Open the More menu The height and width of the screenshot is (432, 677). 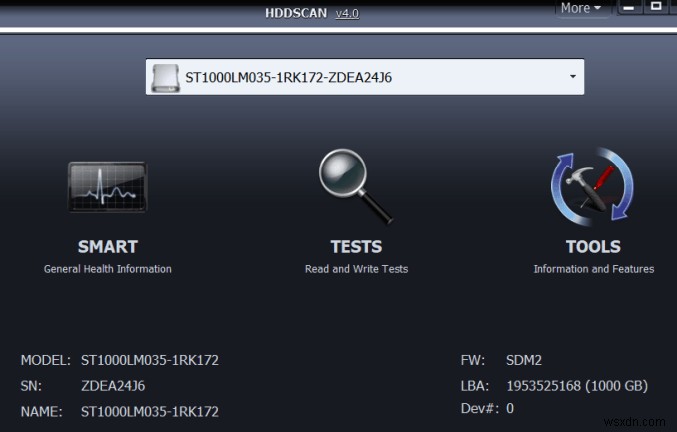(581, 8)
